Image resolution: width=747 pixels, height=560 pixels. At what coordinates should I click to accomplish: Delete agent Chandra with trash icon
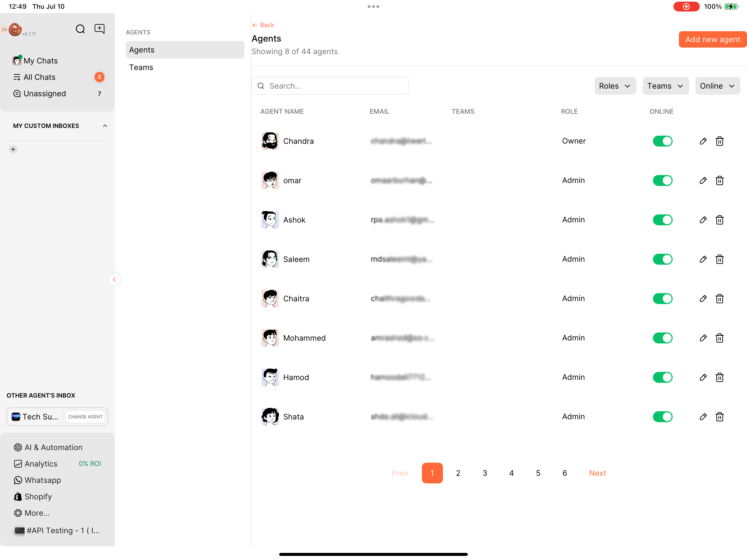pos(719,141)
